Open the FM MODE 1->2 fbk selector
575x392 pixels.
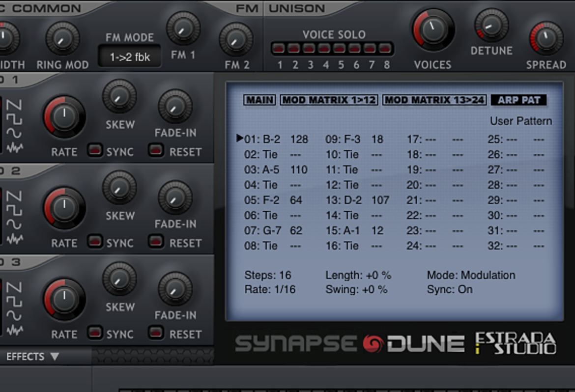point(130,56)
